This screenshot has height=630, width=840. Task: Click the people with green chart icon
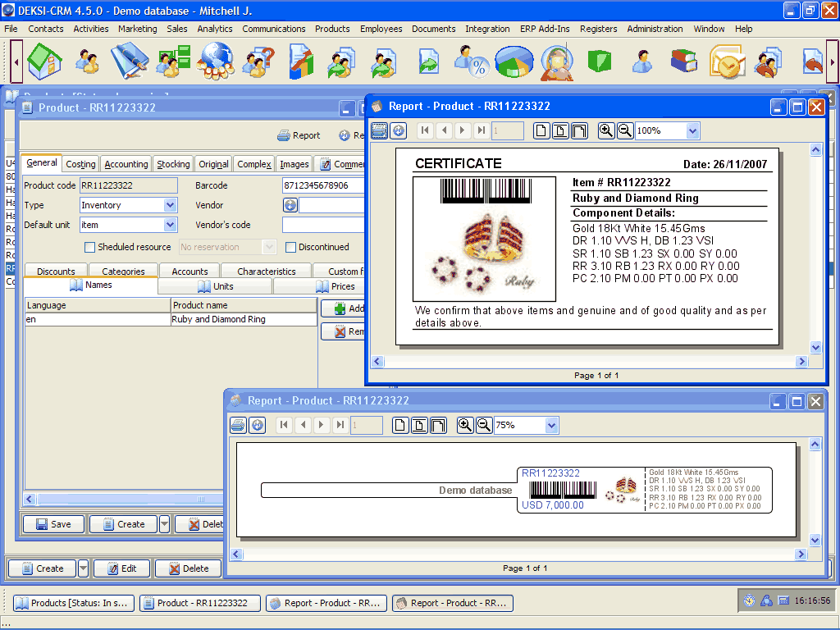point(173,61)
